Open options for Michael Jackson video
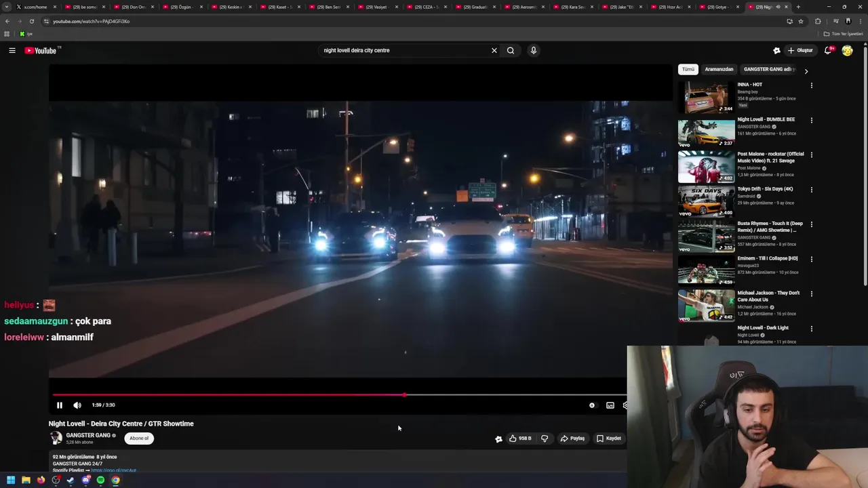 (812, 294)
